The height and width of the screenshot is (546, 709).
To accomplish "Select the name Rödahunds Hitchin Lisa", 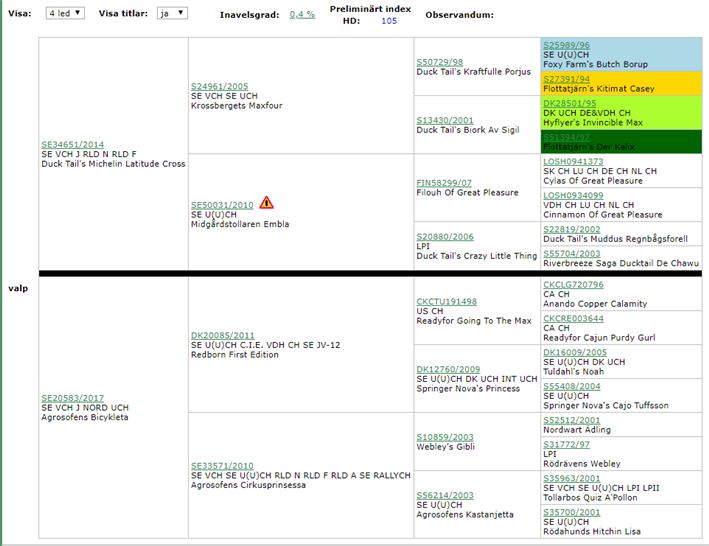I will [x=592, y=532].
